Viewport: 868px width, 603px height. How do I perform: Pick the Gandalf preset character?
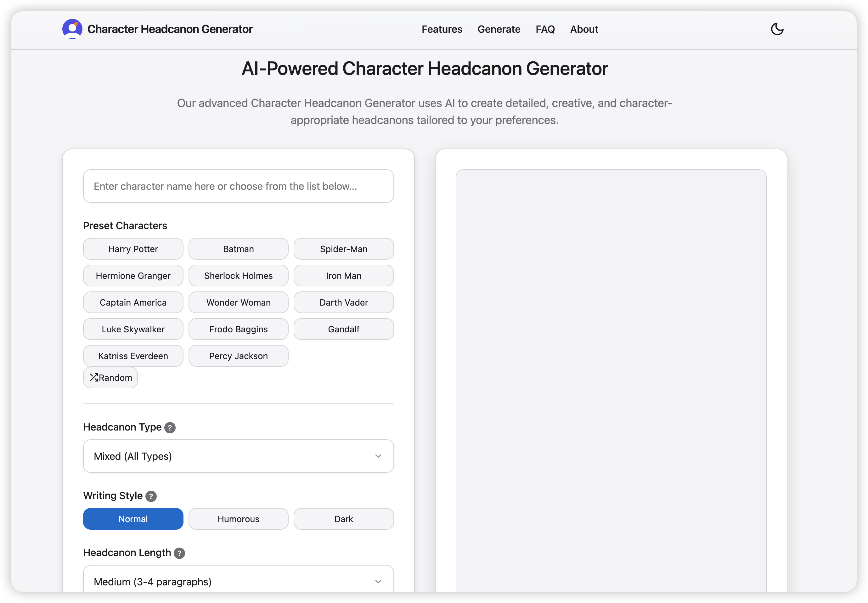pyautogui.click(x=343, y=329)
